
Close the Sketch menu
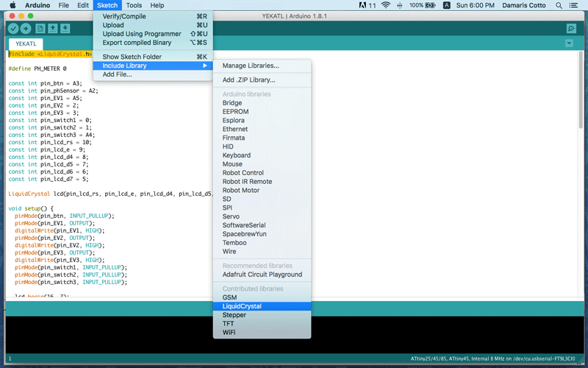click(107, 5)
